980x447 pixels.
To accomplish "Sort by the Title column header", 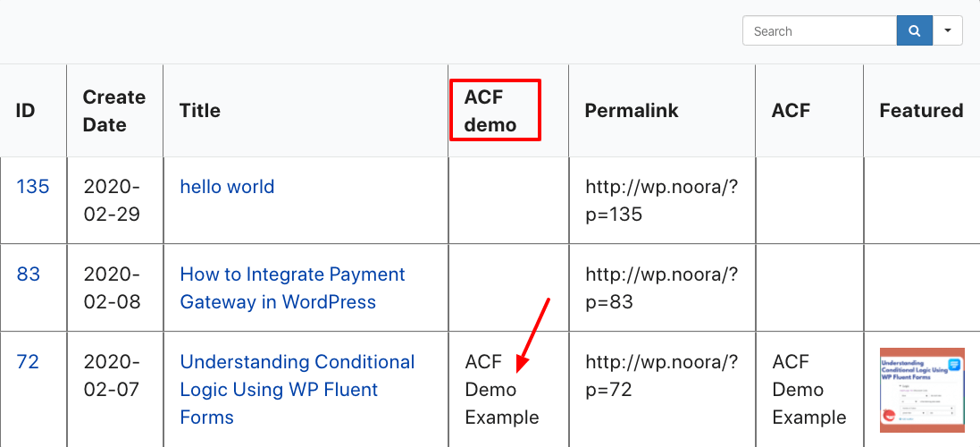I will 200,111.
